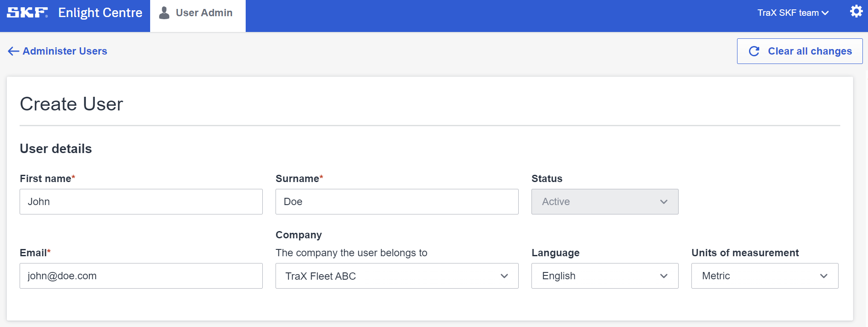
Task: Click the Status label
Action: pyautogui.click(x=547, y=179)
